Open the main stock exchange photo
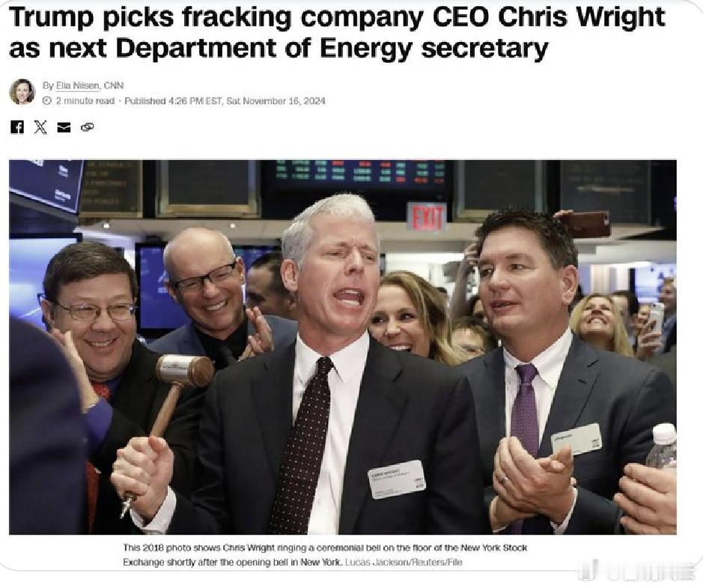The height and width of the screenshot is (588, 703). tap(343, 347)
